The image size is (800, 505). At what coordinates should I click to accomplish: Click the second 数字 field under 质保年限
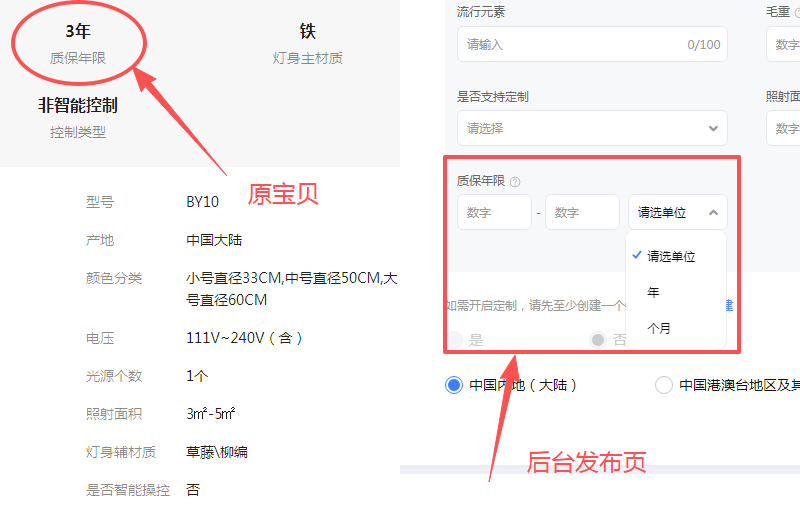pyautogui.click(x=582, y=212)
